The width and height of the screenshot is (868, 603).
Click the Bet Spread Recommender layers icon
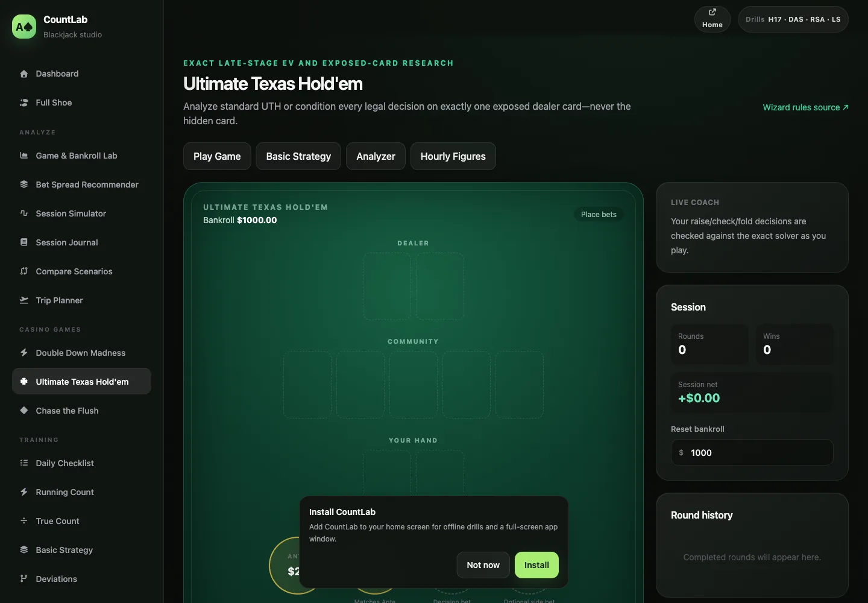point(24,185)
